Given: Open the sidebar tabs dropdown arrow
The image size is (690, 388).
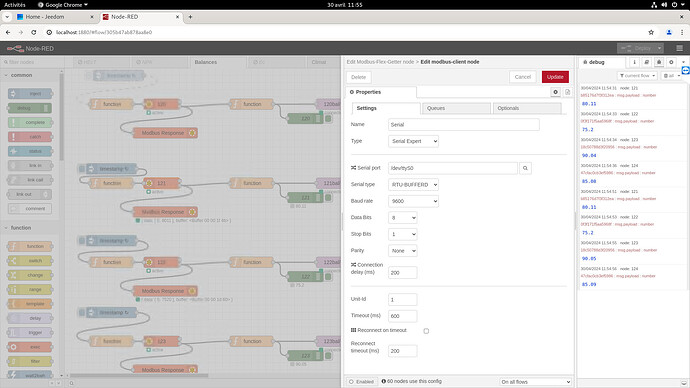Looking at the screenshot, I should coord(683,62).
